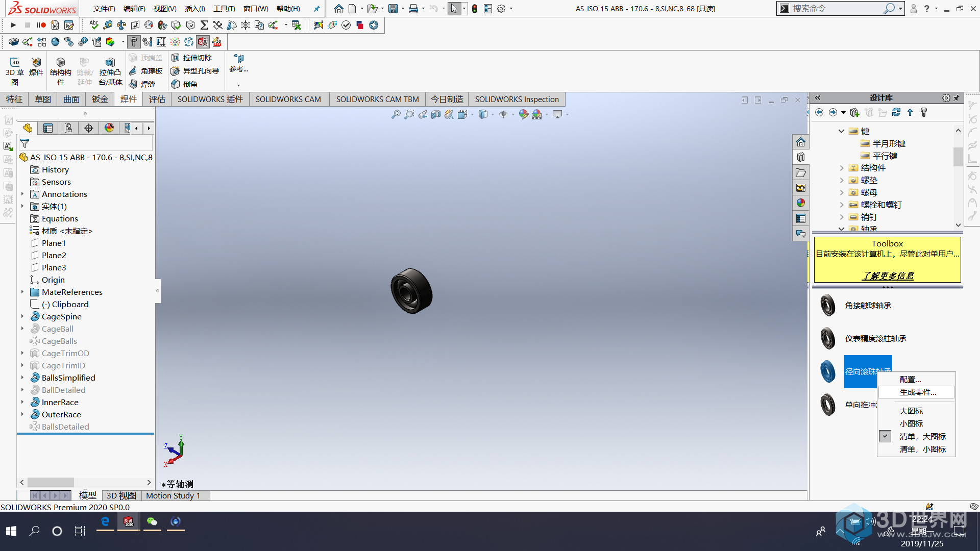Expand the MateReferences folder
Image resolution: width=980 pixels, height=551 pixels.
coord(22,292)
